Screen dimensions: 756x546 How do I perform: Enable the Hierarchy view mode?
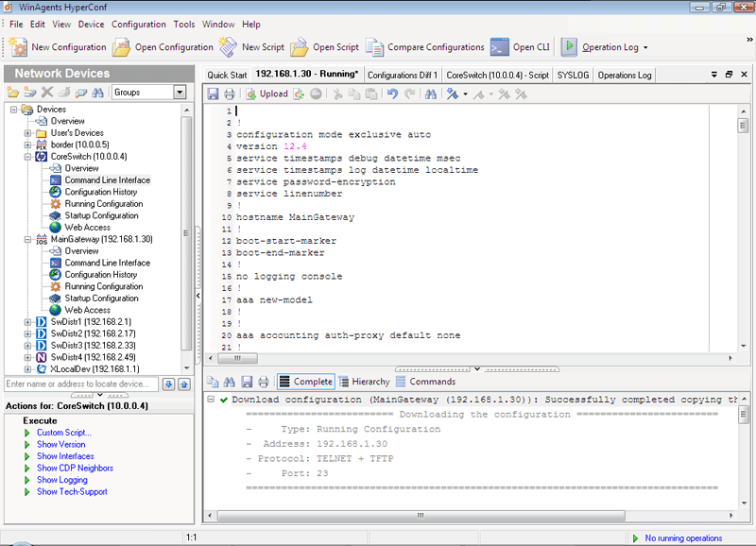pyautogui.click(x=365, y=382)
